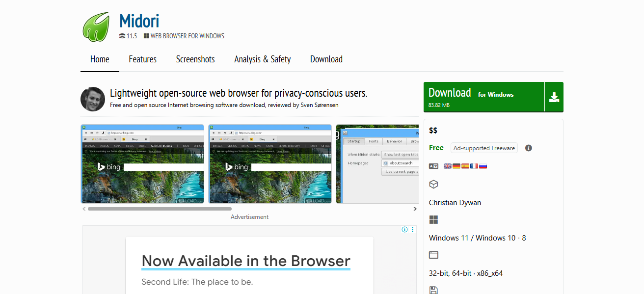Screen dimensions: 644x294
Task: Click the green Free license label
Action: coord(436,148)
